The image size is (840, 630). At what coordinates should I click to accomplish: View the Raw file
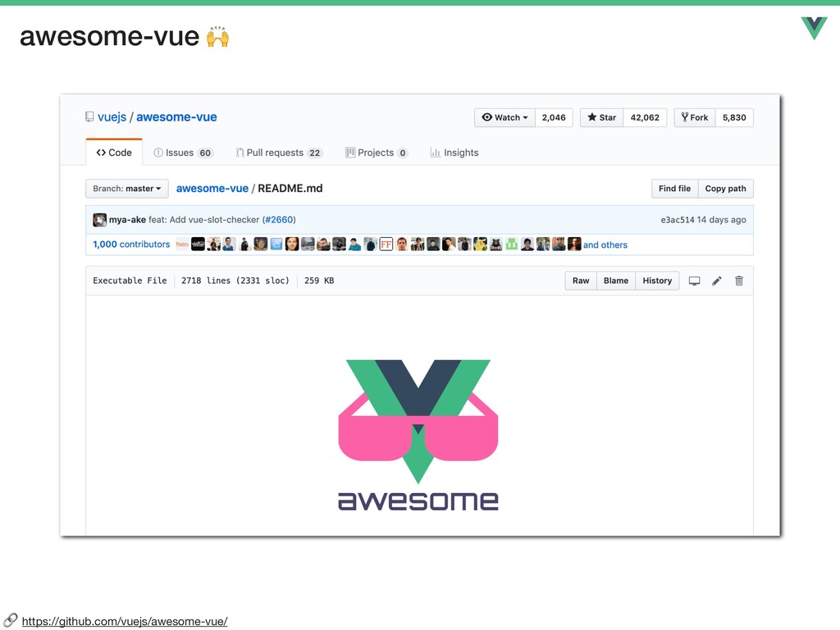(581, 281)
